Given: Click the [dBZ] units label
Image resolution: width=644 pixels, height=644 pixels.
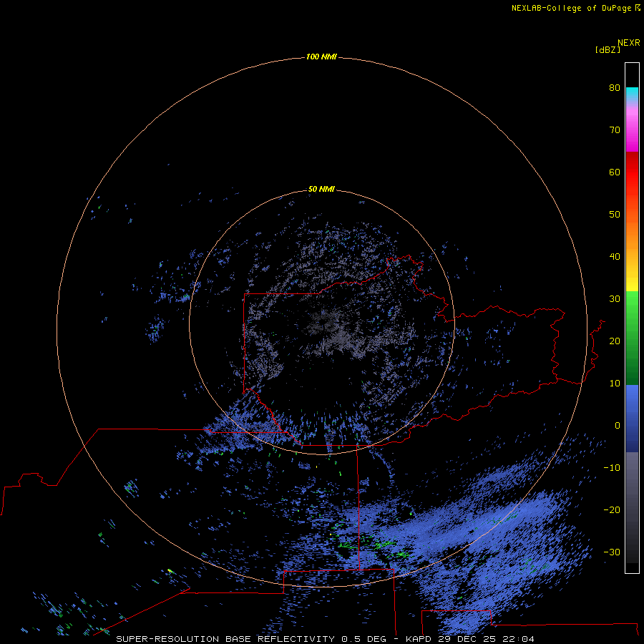Looking at the screenshot, I should (608, 50).
